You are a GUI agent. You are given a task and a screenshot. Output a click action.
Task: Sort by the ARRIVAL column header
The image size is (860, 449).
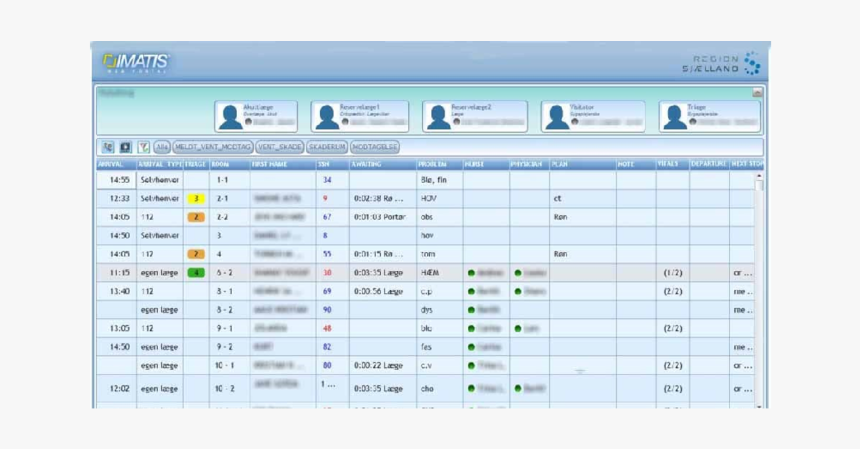coord(116,164)
